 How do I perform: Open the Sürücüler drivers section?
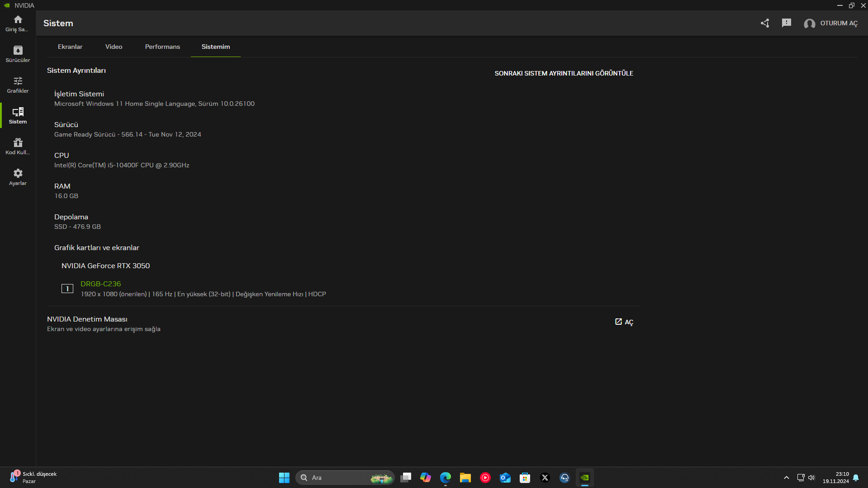(x=18, y=54)
